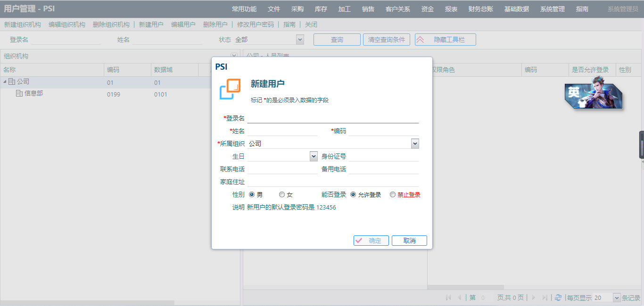The image size is (644, 306).
Task: Open the 指南 menu in top bar
Action: (x=582, y=9)
